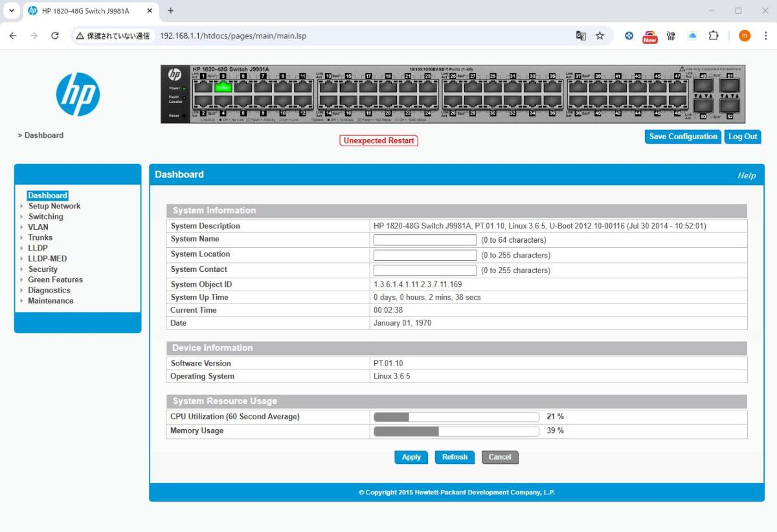Click the green active port 3 on the switch
The image size is (777, 532).
pyautogui.click(x=223, y=87)
